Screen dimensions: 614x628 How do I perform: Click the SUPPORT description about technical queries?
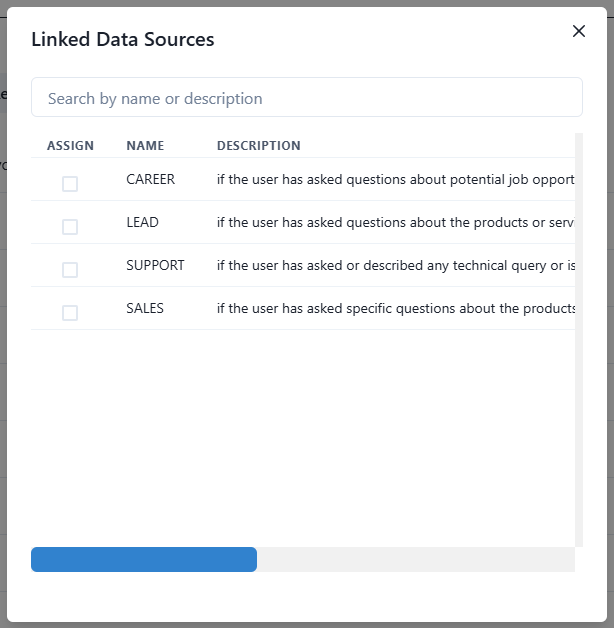pyautogui.click(x=395, y=266)
